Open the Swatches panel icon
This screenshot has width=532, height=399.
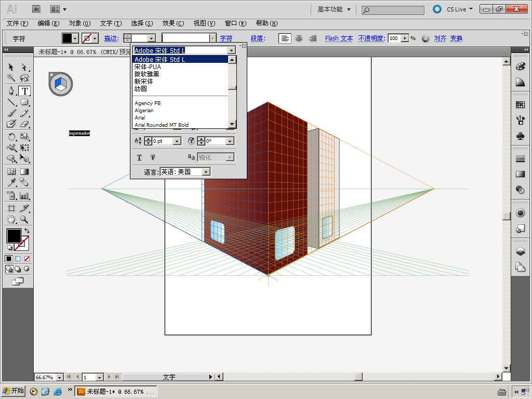point(520,104)
